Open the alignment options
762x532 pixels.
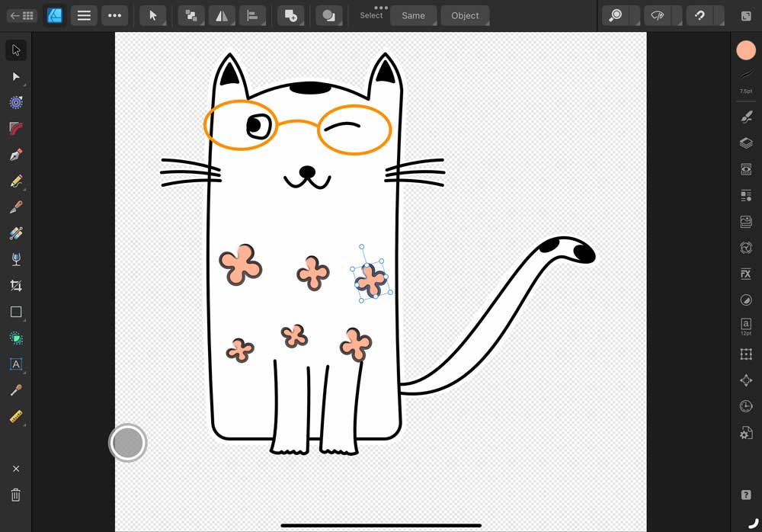pyautogui.click(x=253, y=15)
